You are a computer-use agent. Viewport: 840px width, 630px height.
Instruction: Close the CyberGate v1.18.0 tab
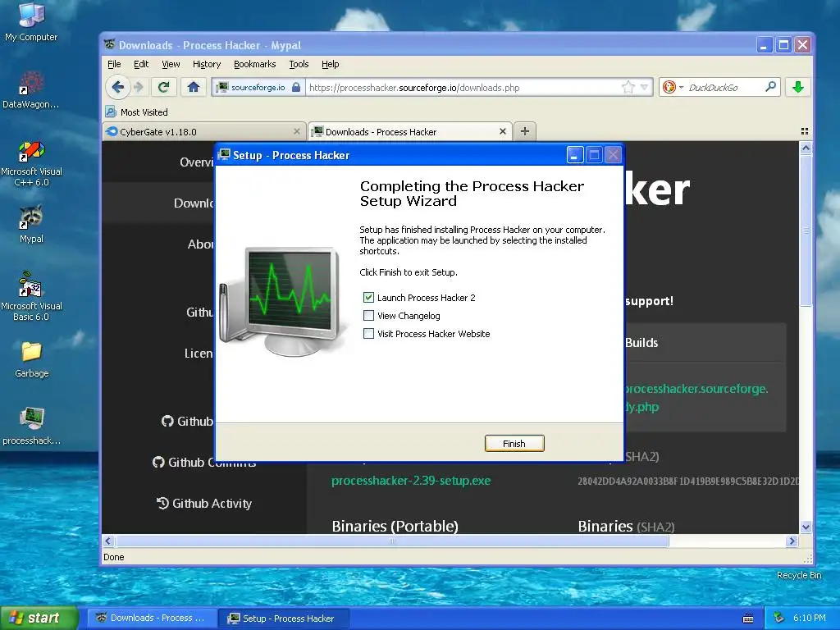pos(297,131)
